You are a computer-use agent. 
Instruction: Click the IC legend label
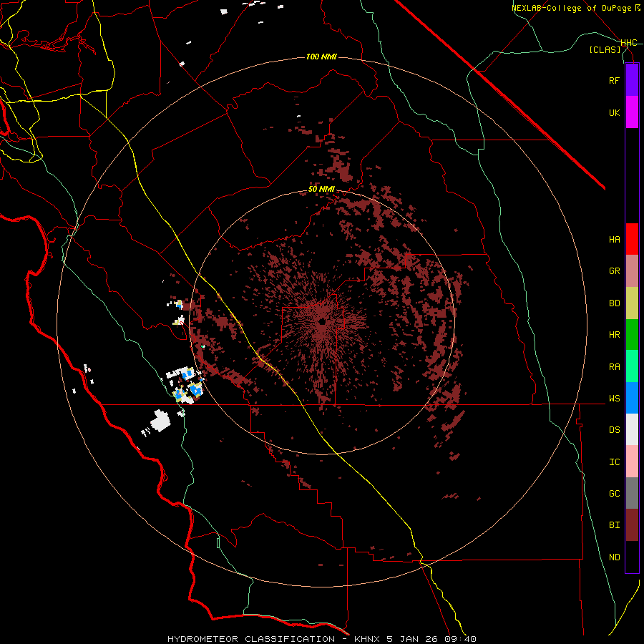[614, 462]
